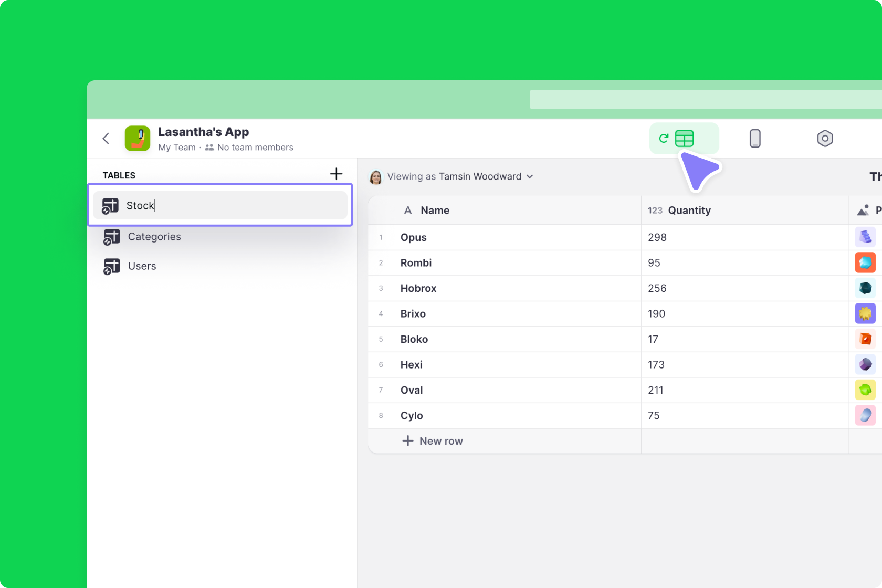Add a New row to table

coord(433,441)
